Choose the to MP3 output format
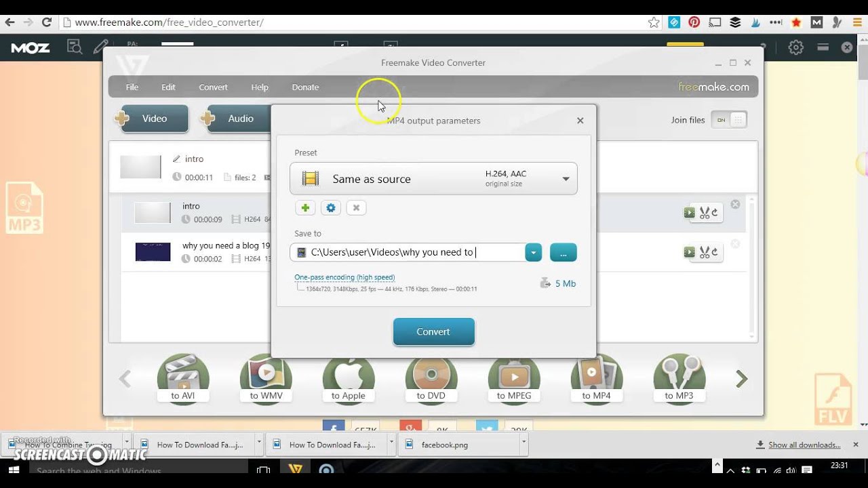The height and width of the screenshot is (488, 868). 679,380
